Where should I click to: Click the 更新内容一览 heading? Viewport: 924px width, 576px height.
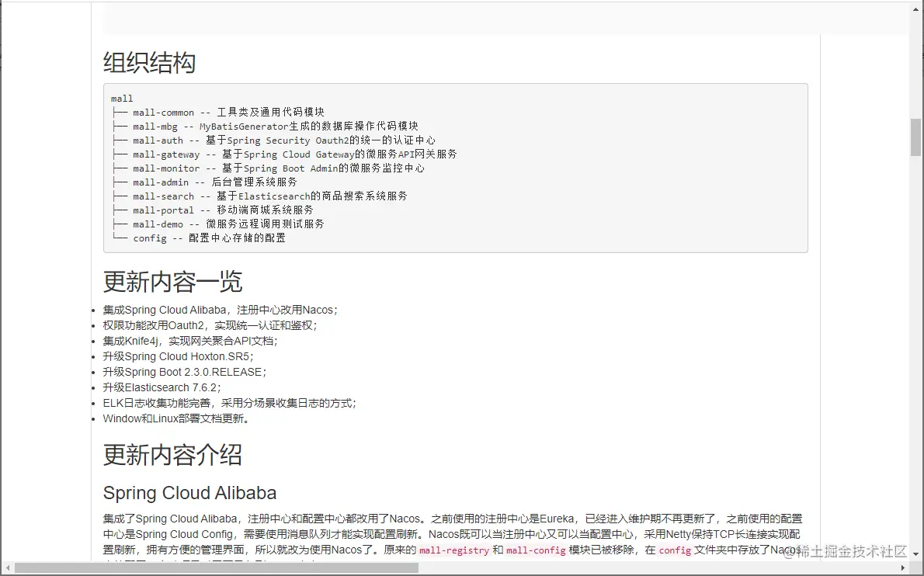click(x=172, y=282)
